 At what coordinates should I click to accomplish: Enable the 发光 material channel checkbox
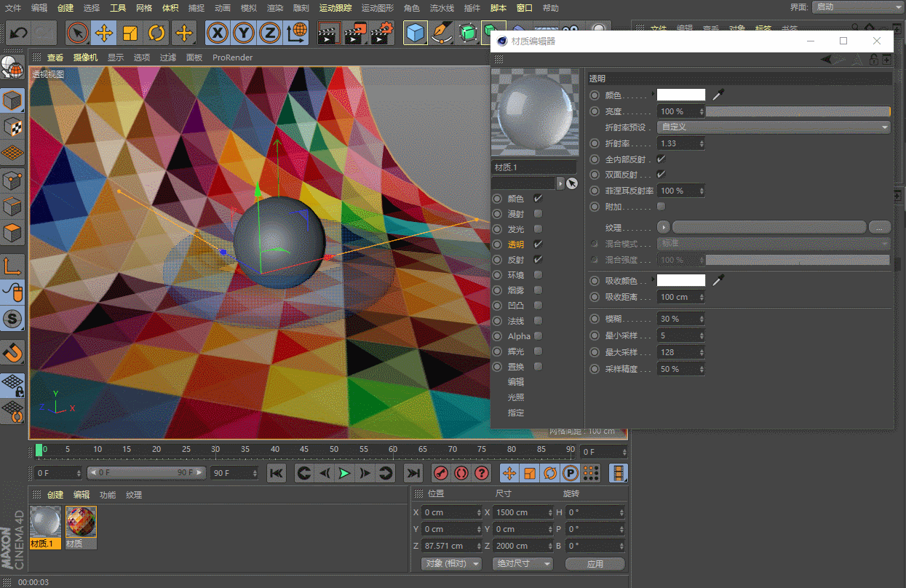coord(538,229)
